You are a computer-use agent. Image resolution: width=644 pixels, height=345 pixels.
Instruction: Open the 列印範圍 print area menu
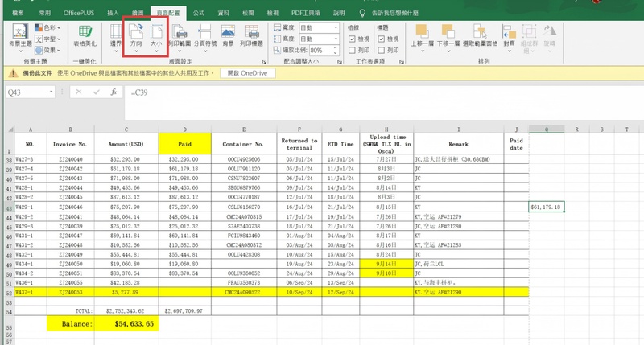click(180, 39)
